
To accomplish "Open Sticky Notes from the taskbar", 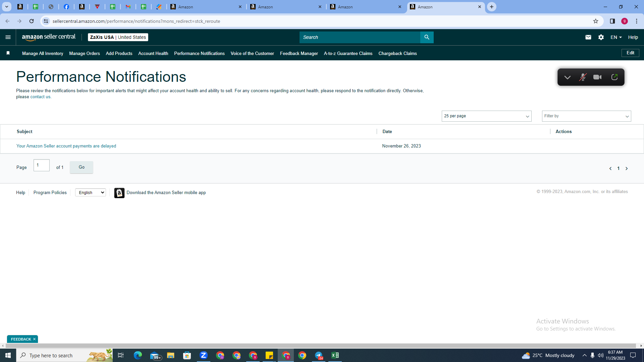I will (269, 355).
